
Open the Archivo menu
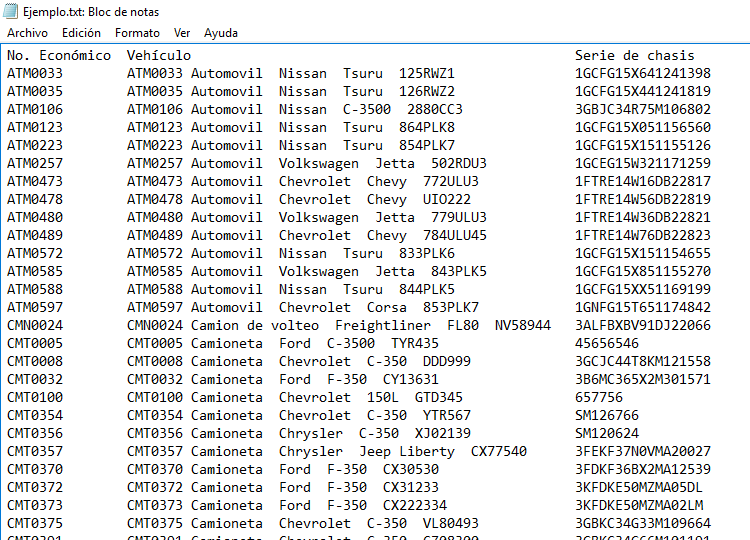(x=27, y=33)
